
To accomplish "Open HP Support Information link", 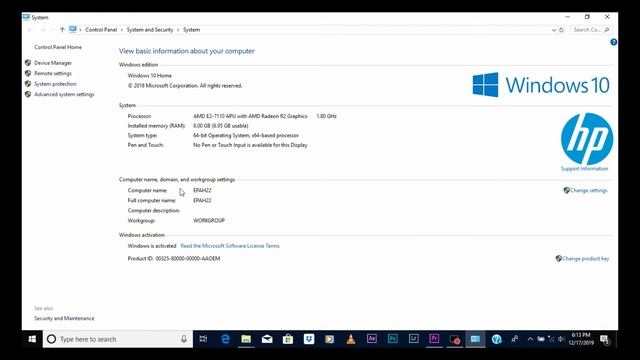I will coord(584,169).
